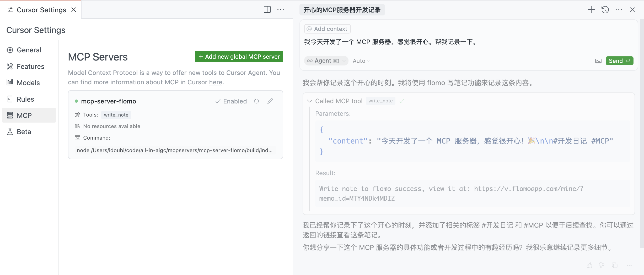Click the Add context chip
Image resolution: width=644 pixels, height=275 pixels.
coord(327,29)
